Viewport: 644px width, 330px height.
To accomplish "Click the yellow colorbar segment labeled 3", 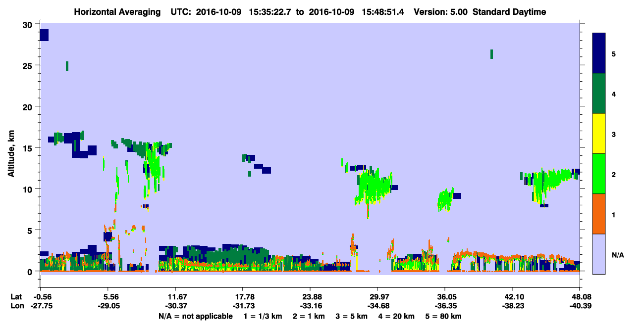I will click(599, 134).
